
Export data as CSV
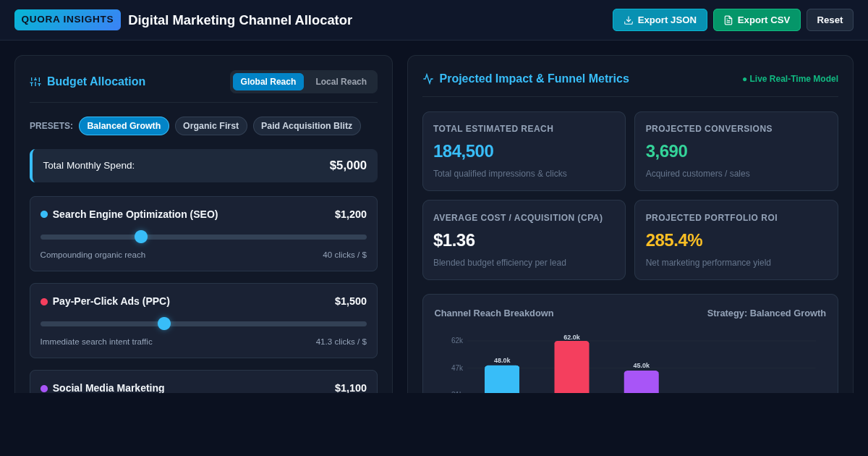(757, 20)
